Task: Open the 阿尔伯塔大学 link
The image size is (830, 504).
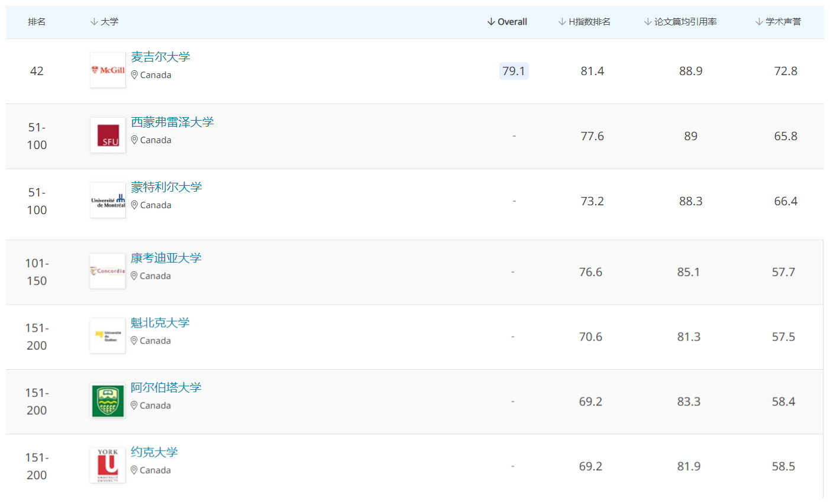Action: [166, 387]
